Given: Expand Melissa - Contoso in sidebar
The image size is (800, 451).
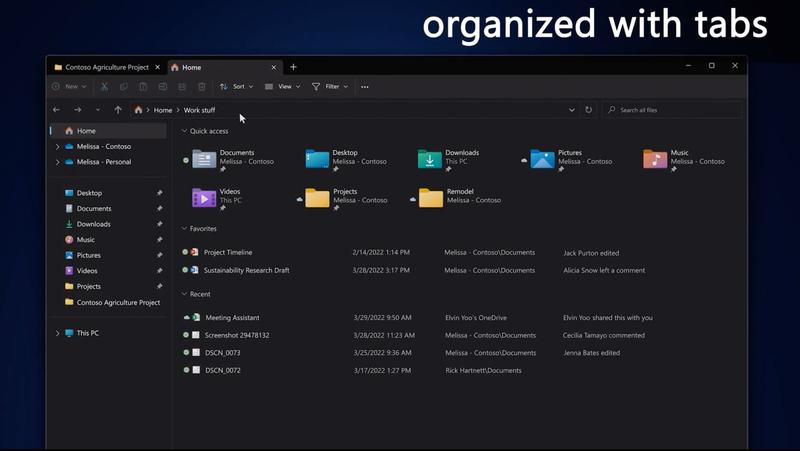Looking at the screenshot, I should point(57,146).
